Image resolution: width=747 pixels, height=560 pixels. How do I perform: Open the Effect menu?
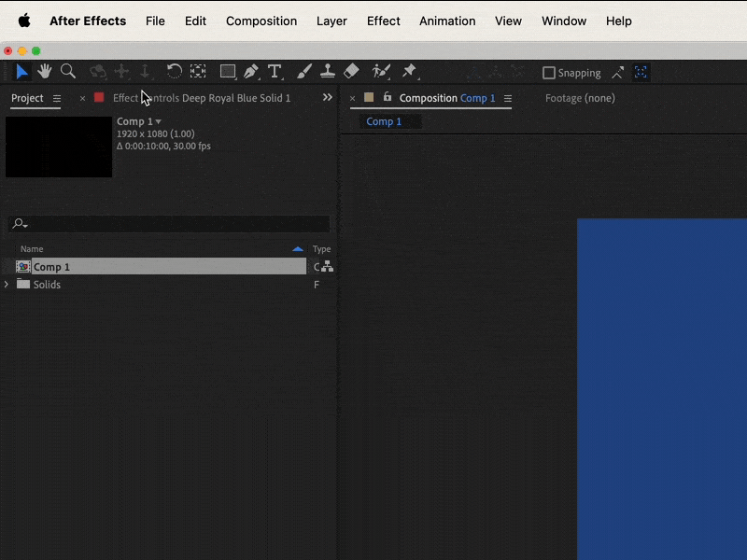384,21
